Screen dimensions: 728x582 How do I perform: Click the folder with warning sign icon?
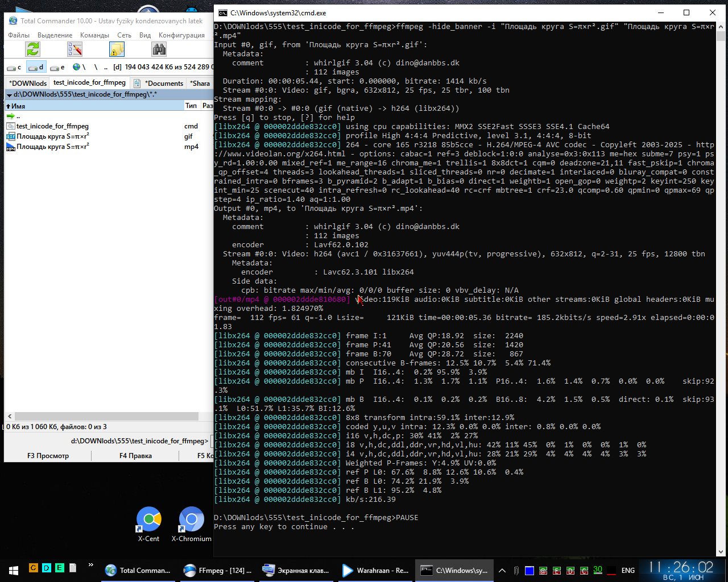117,49
